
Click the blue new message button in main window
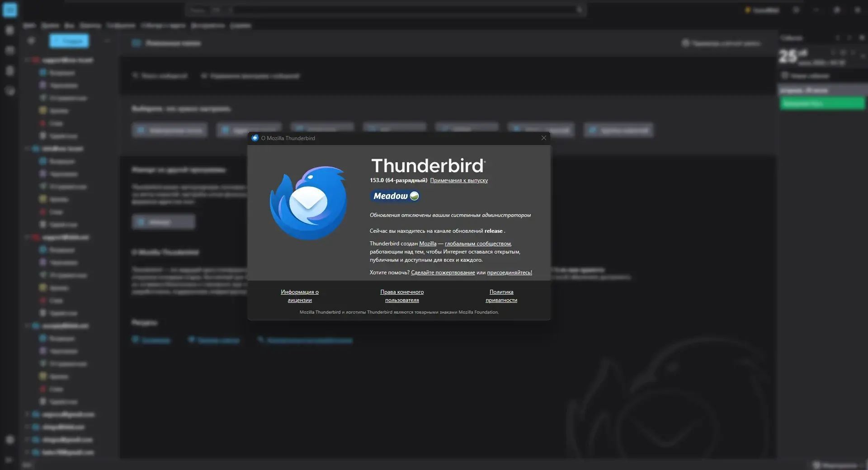coord(69,41)
